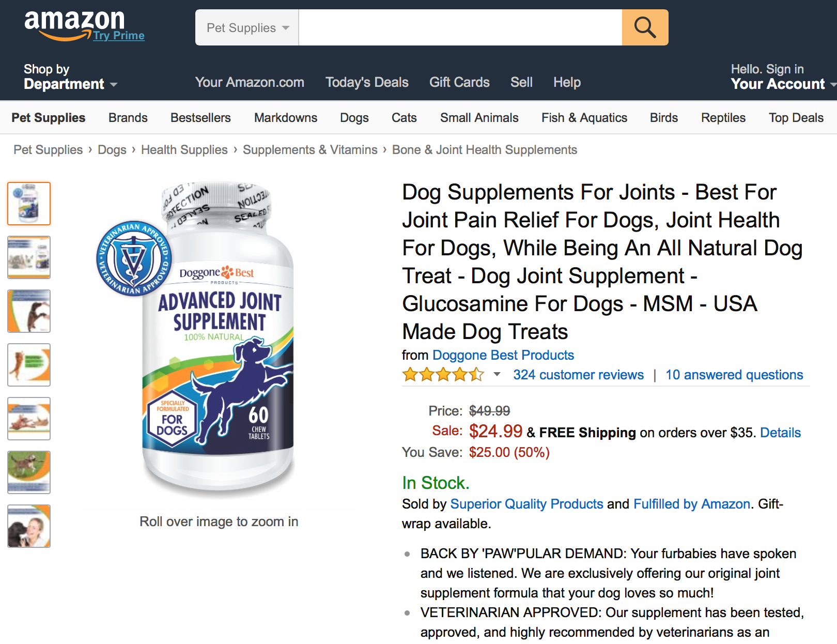837x644 pixels.
Task: Expand the star rating breakdown arrow
Action: pyautogui.click(x=497, y=374)
